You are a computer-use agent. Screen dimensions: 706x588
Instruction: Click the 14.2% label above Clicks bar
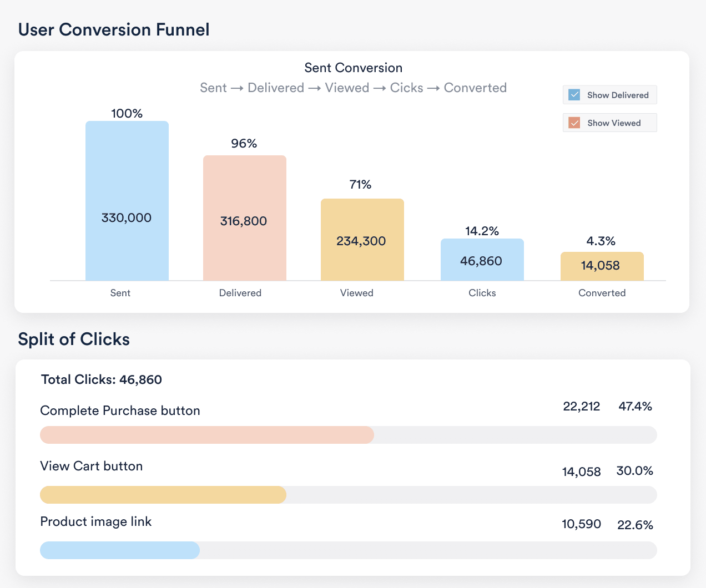pyautogui.click(x=482, y=231)
